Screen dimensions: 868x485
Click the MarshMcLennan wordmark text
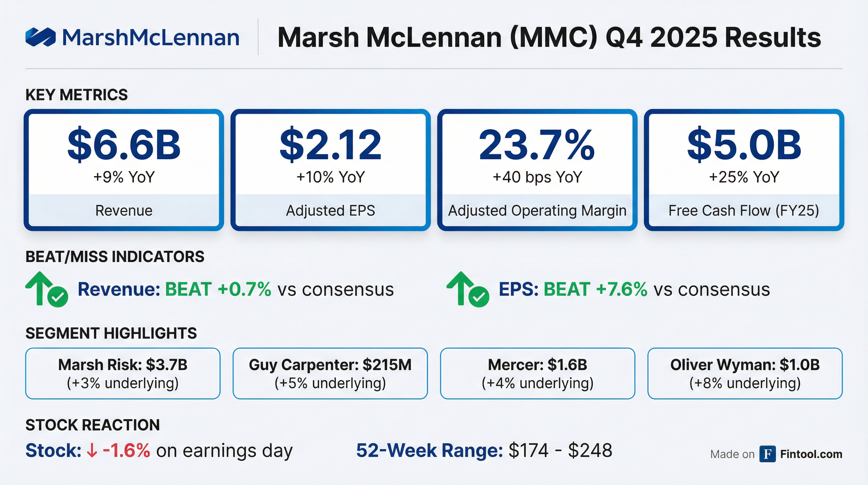[151, 37]
